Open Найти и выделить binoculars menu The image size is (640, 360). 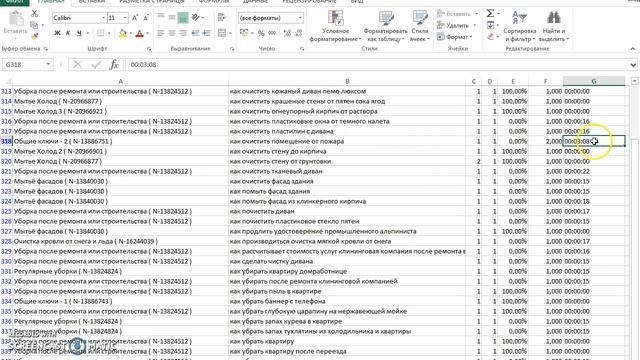click(553, 26)
